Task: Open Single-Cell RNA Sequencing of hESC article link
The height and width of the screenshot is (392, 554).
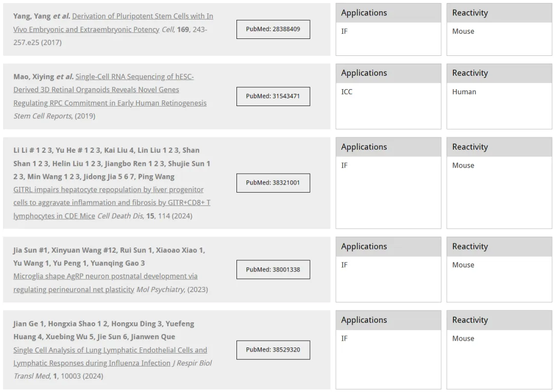Action: coord(110,90)
